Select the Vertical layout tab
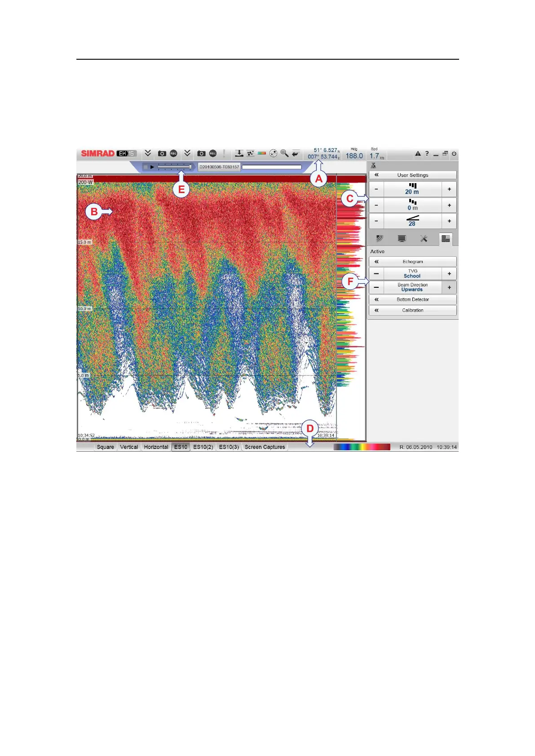The height and width of the screenshot is (756, 535). click(x=129, y=447)
